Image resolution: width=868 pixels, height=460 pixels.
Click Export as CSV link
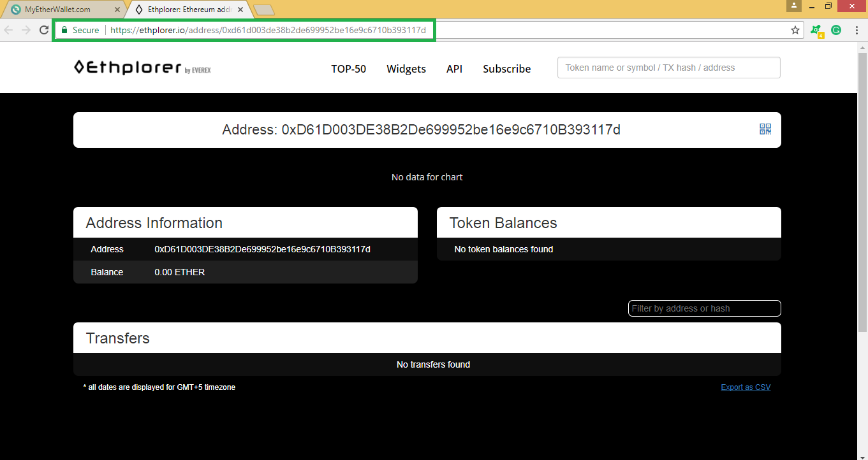746,387
